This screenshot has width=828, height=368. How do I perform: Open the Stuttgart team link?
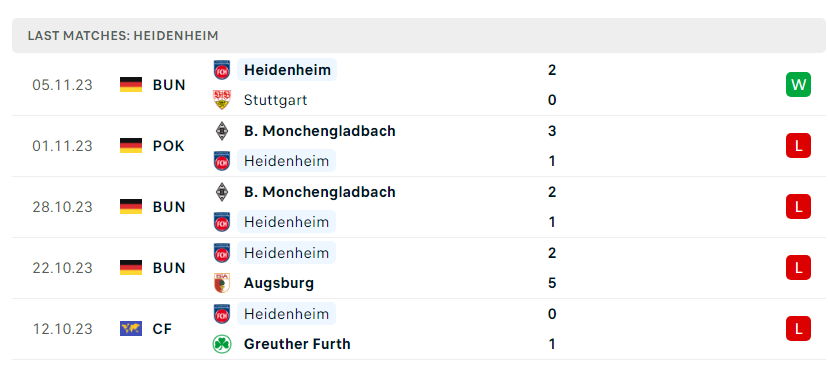pos(275,100)
